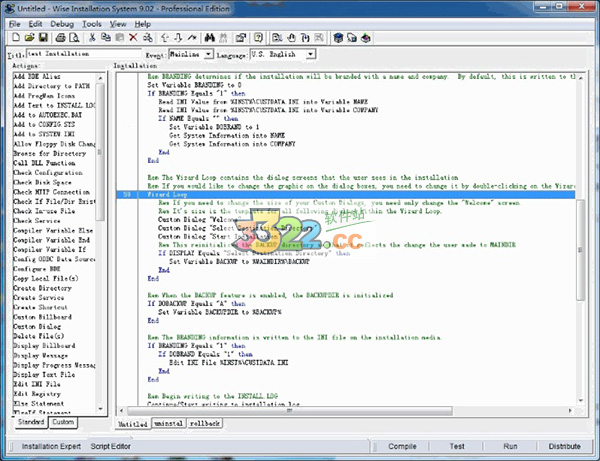The height and width of the screenshot is (461, 600).
Task: Click in the Title input field
Action: pyautogui.click(x=82, y=54)
